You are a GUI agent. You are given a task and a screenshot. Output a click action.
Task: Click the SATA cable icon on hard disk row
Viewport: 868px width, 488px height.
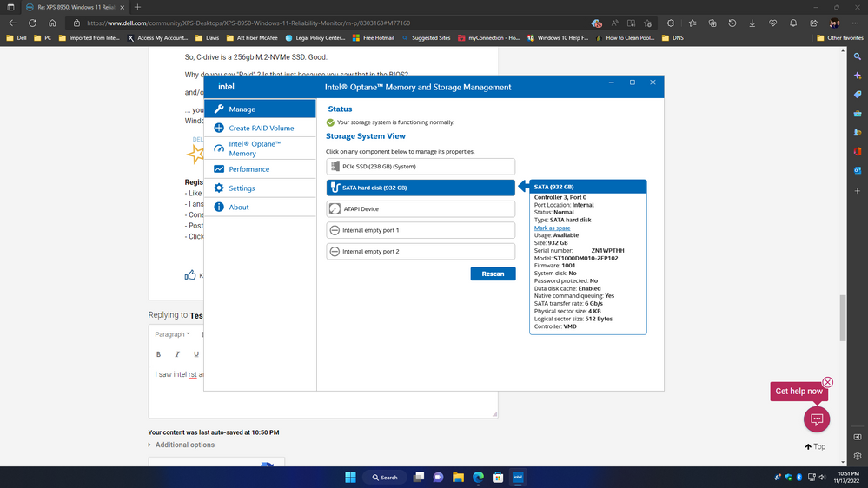coord(335,188)
